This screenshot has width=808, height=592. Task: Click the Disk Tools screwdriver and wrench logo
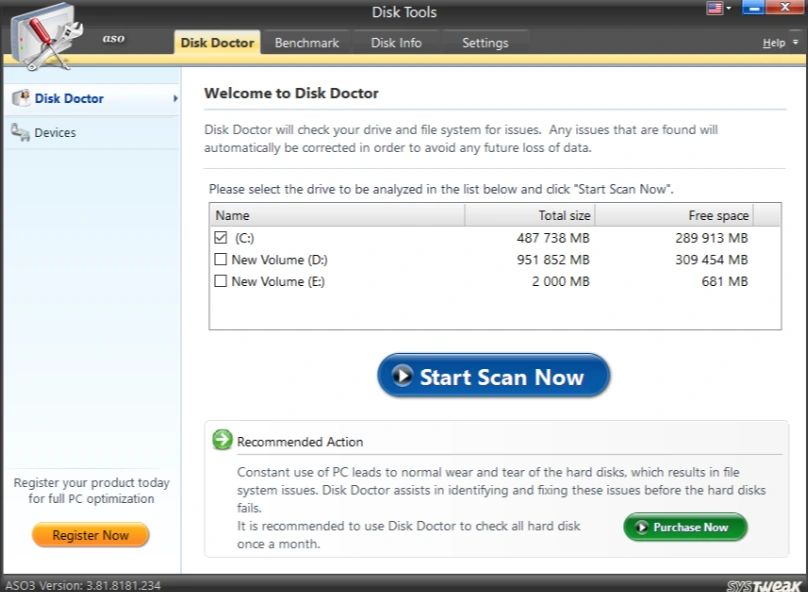46,38
